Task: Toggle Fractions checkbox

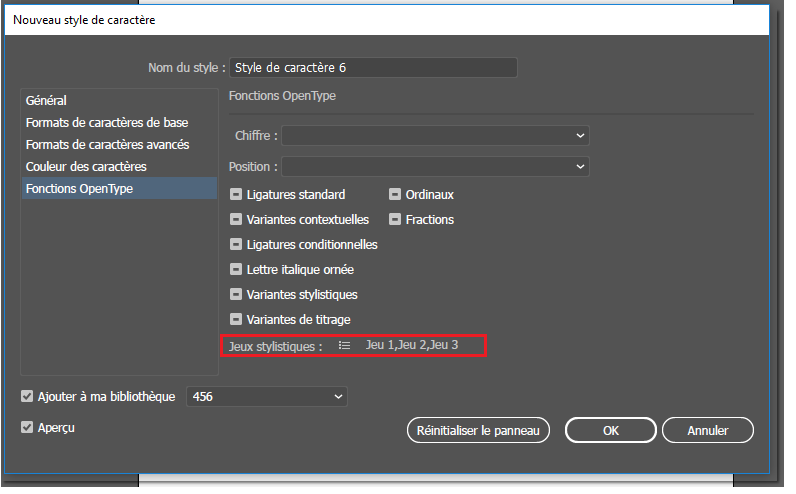Action: coord(396,220)
